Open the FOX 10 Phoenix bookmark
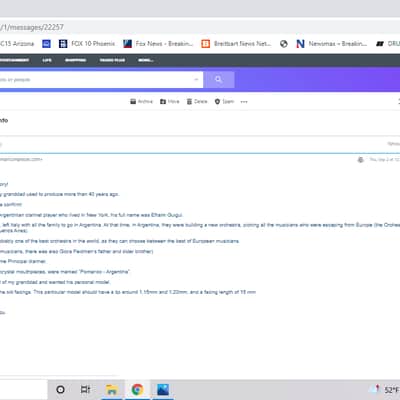400x400 pixels. [x=87, y=44]
